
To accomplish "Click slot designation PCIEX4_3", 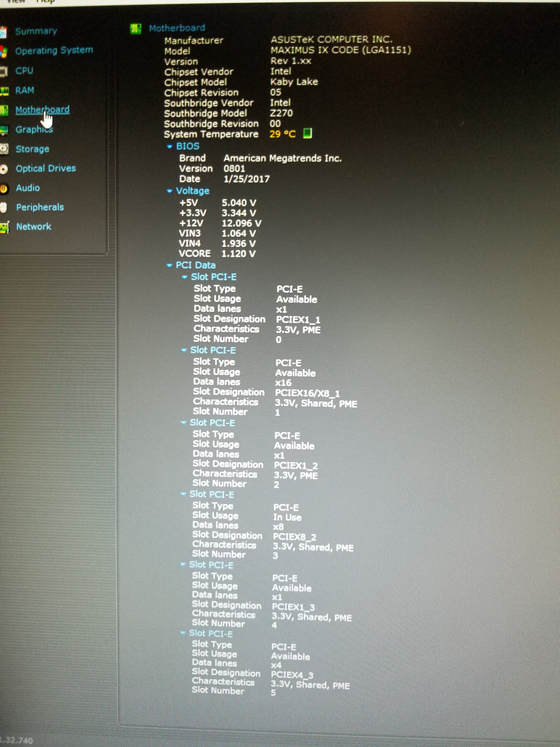I will point(292,675).
